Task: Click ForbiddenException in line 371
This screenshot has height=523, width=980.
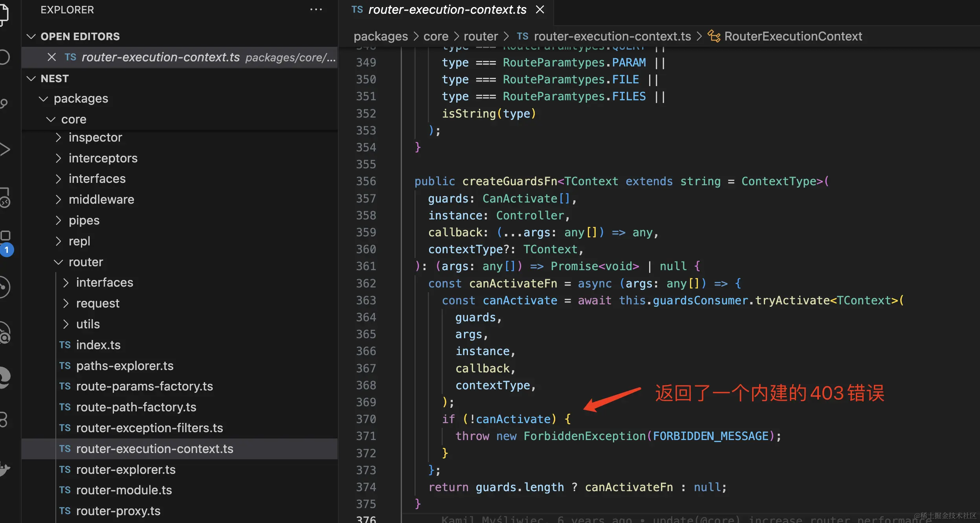Action: pyautogui.click(x=585, y=436)
